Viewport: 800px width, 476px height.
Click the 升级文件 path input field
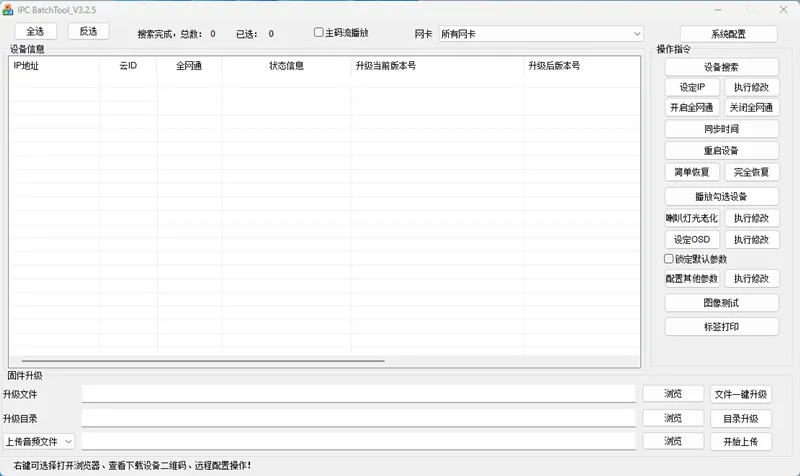[358, 394]
